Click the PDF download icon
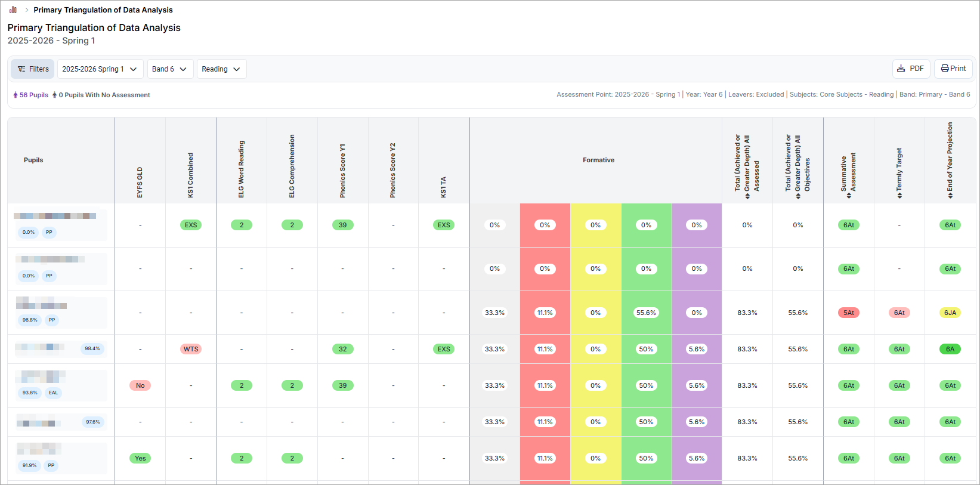Screen dimensions: 980x485 point(901,69)
